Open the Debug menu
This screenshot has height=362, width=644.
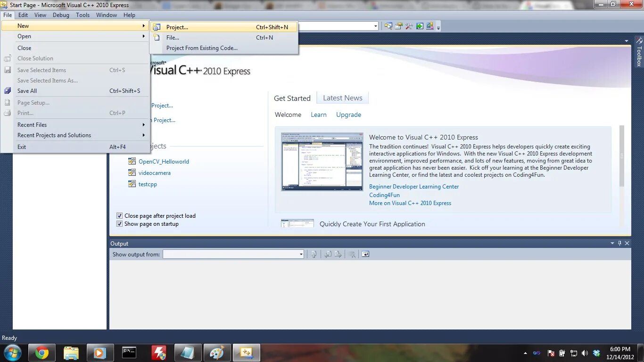click(x=61, y=15)
